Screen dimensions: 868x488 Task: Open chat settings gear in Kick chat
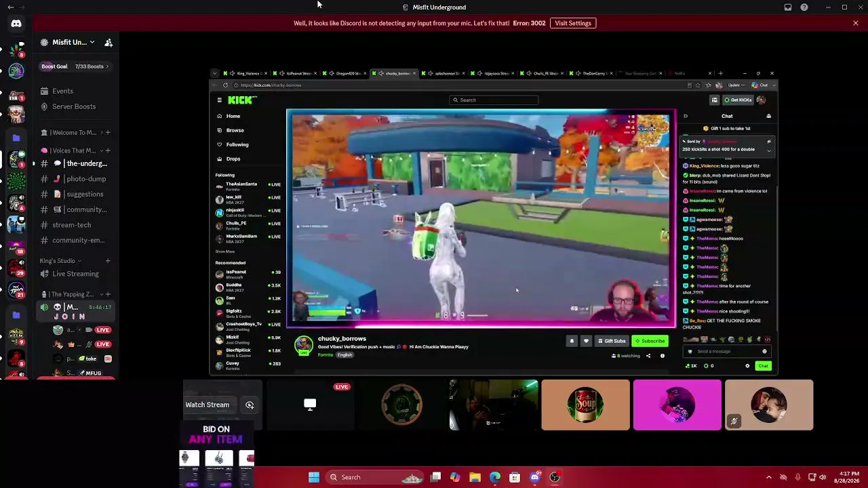(747, 366)
